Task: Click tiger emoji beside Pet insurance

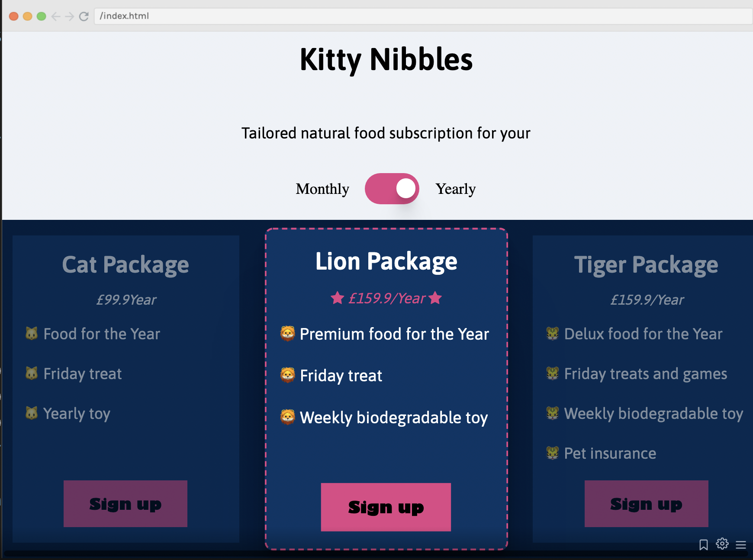Action: tap(553, 453)
